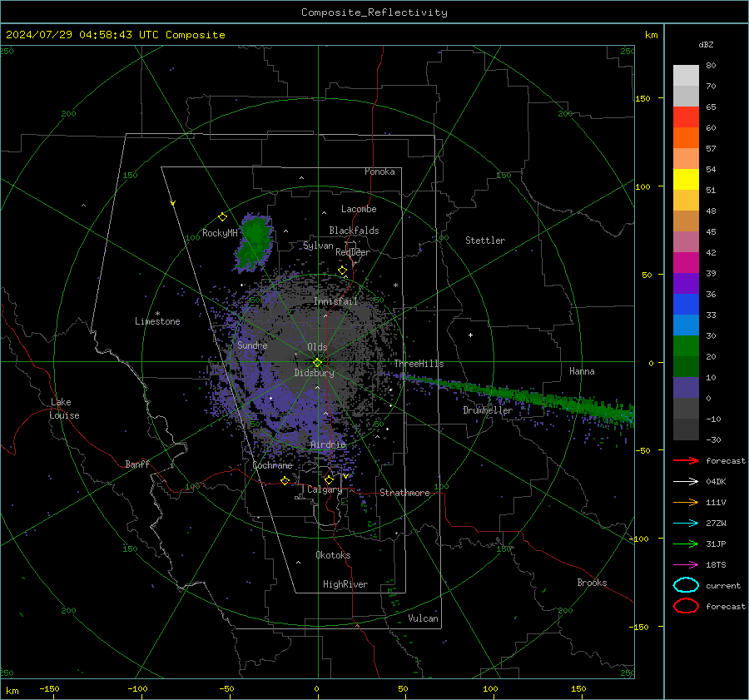Click the Airdrie city label
Screen dimensions: 749x700
coord(328,444)
